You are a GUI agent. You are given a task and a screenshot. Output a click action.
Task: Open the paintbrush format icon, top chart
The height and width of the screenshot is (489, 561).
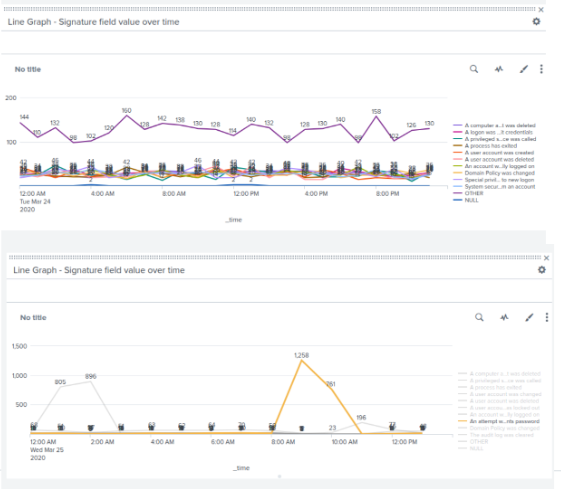(523, 69)
